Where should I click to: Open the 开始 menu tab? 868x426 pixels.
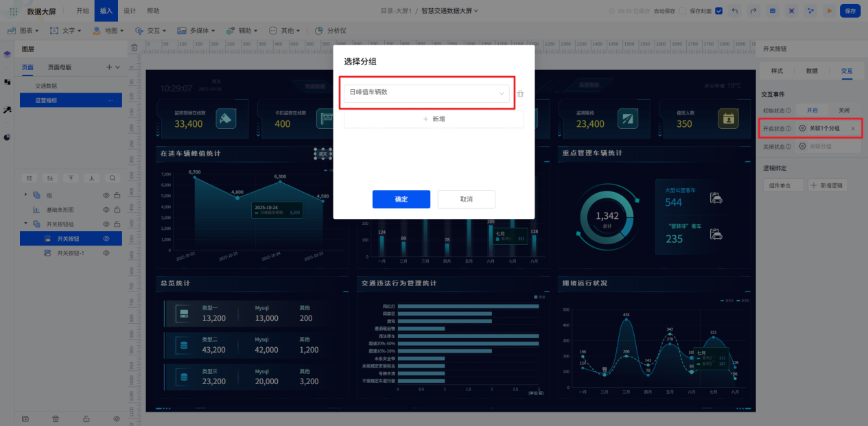pyautogui.click(x=82, y=11)
